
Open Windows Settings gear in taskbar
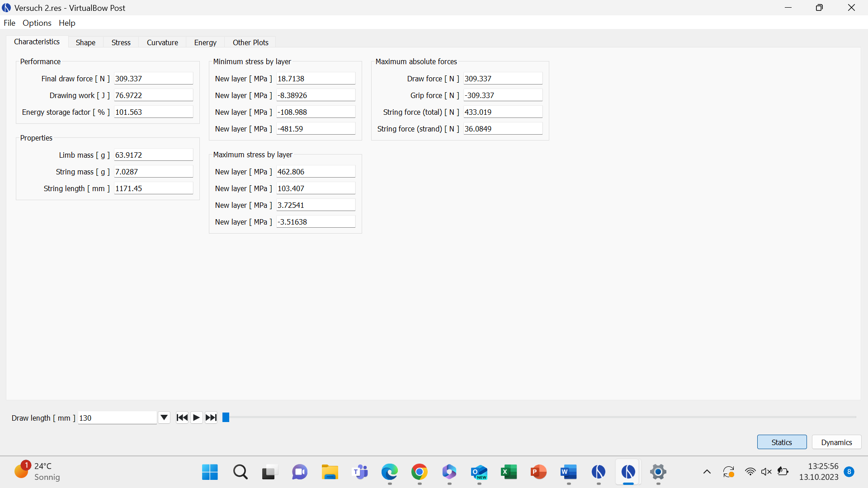658,472
